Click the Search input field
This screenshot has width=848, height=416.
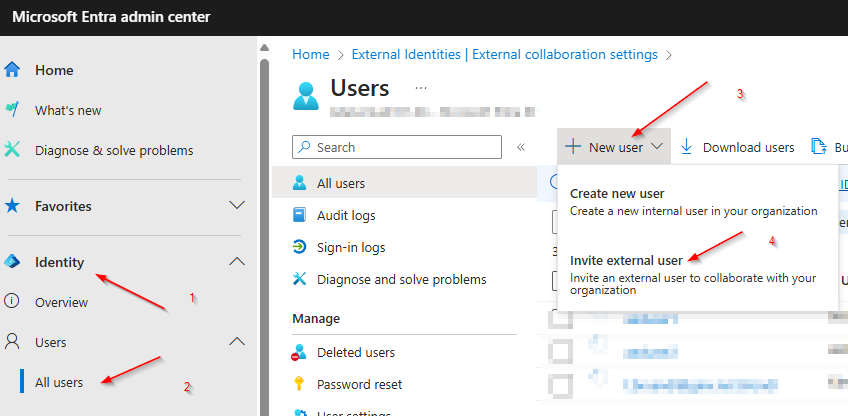pos(397,147)
